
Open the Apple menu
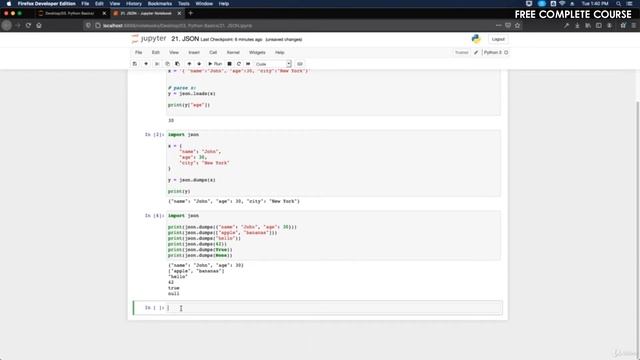point(9,4)
